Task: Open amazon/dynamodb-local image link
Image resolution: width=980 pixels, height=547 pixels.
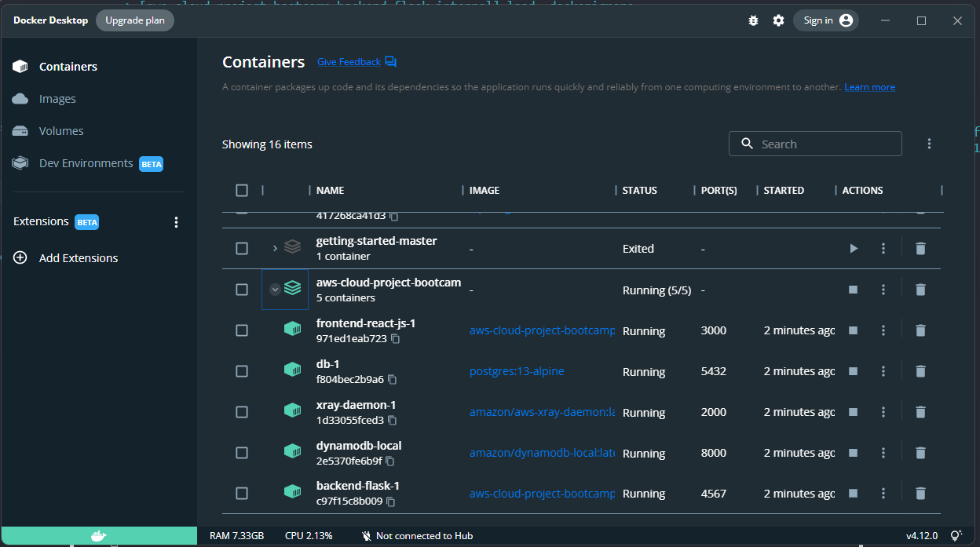Action: tap(543, 453)
